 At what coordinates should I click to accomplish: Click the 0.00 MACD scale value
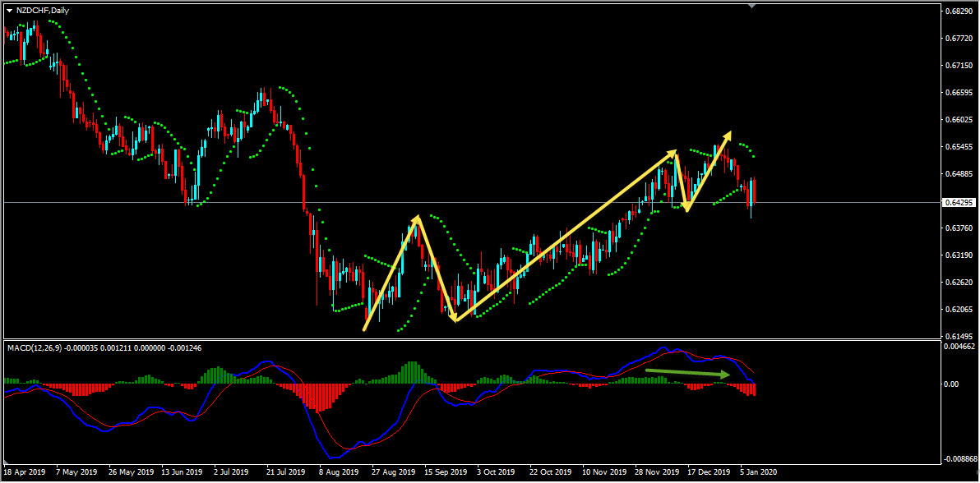(953, 384)
